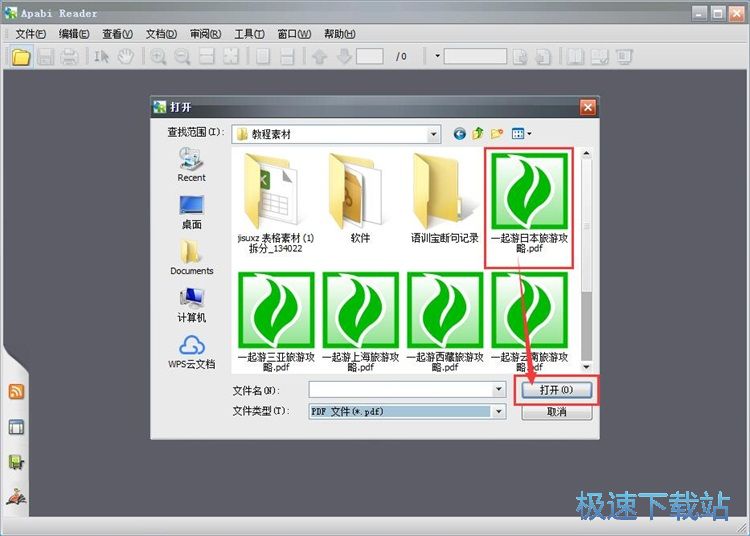The width and height of the screenshot is (750, 536).
Task: Close the 打开 dialog
Action: (588, 107)
